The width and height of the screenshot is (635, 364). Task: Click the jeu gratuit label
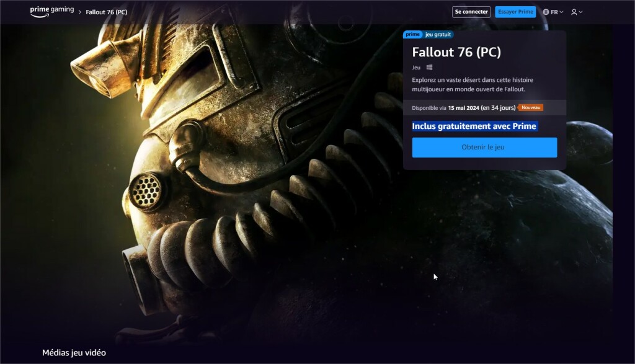[438, 35]
